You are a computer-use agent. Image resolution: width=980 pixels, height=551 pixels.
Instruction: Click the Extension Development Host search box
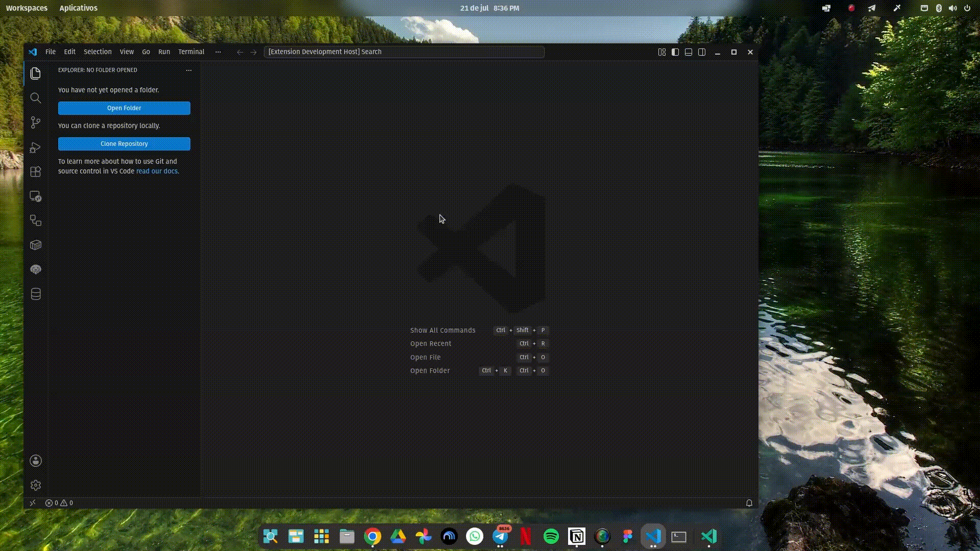click(x=404, y=52)
